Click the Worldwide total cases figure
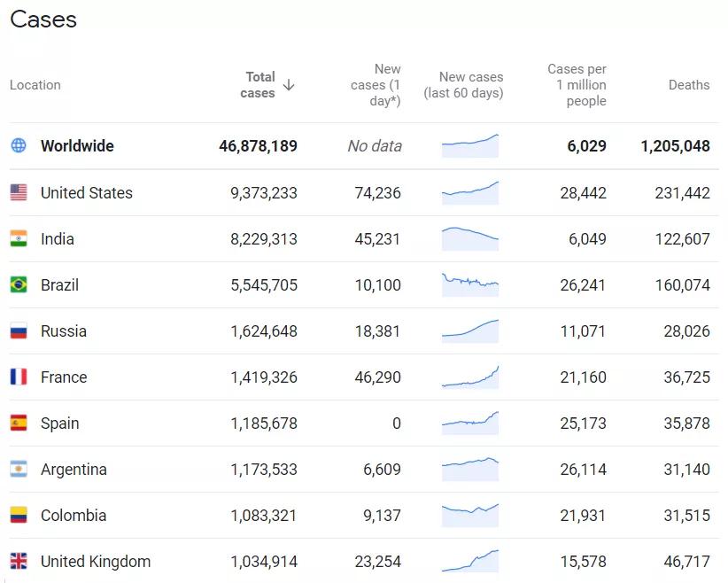Image resolution: width=728 pixels, height=583 pixels. [258, 145]
